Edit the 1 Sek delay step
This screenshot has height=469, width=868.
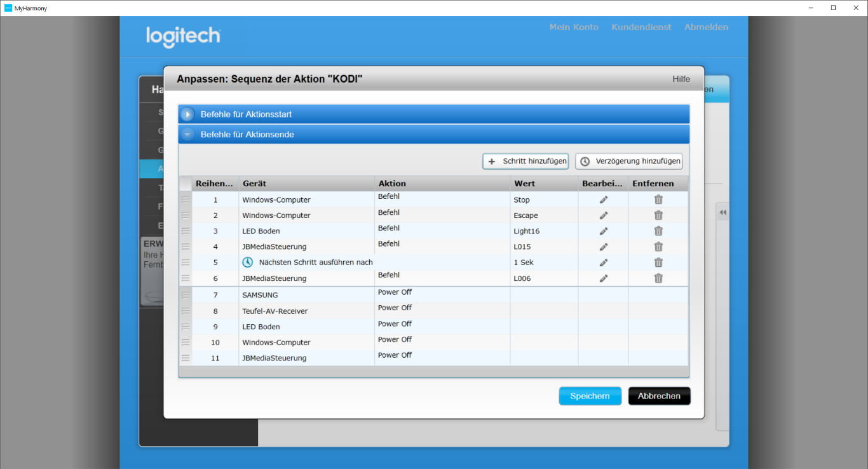point(604,262)
